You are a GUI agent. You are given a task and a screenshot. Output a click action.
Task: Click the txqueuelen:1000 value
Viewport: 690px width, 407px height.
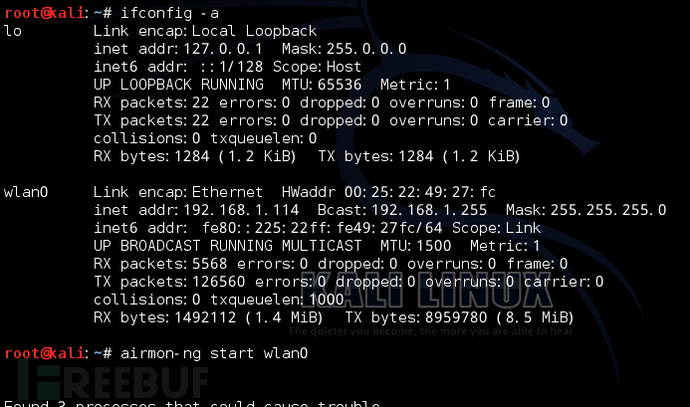point(277,300)
